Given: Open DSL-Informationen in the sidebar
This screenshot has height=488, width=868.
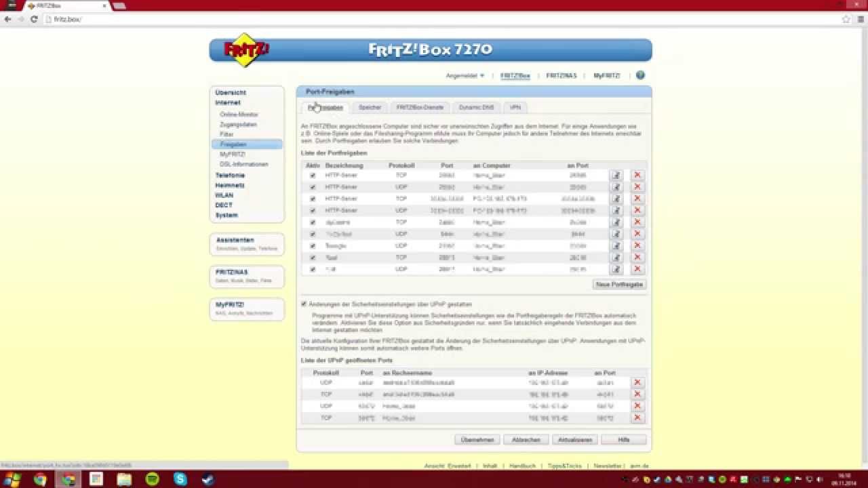Looking at the screenshot, I should tap(243, 164).
